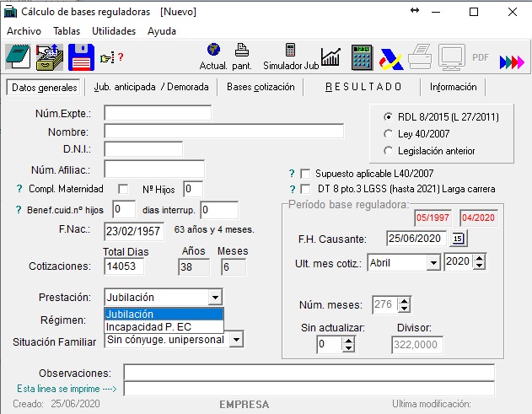Open Ult. mes cotiz. Abril dropdown
532x414 pixels.
click(x=433, y=263)
